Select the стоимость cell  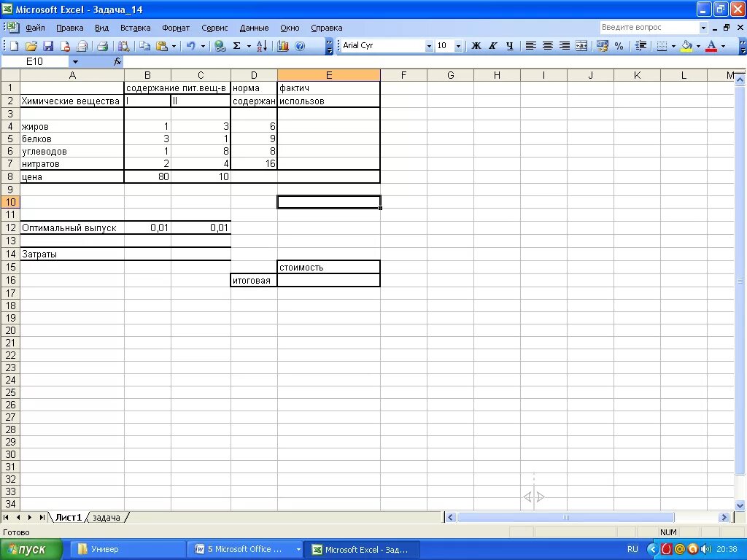point(329,267)
